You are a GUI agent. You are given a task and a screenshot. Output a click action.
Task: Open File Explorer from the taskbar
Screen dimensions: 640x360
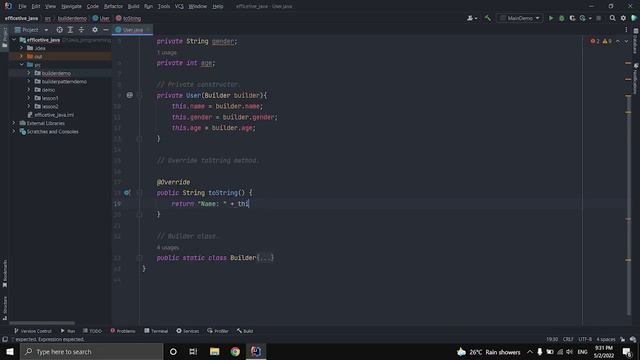coord(215,351)
